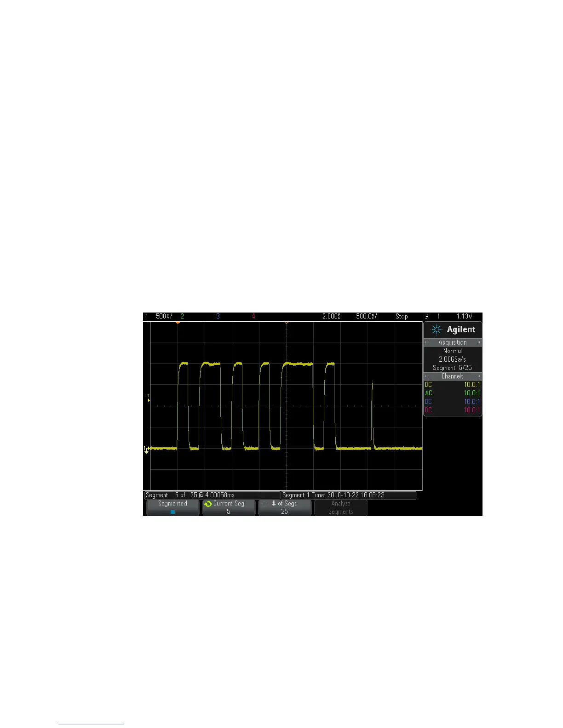
Task: Select the green AC 10.0:1 channel row
Action: coord(453,393)
